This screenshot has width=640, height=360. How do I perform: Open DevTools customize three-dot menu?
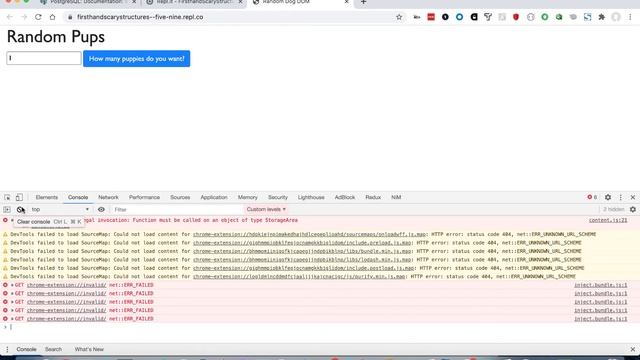tap(620, 198)
